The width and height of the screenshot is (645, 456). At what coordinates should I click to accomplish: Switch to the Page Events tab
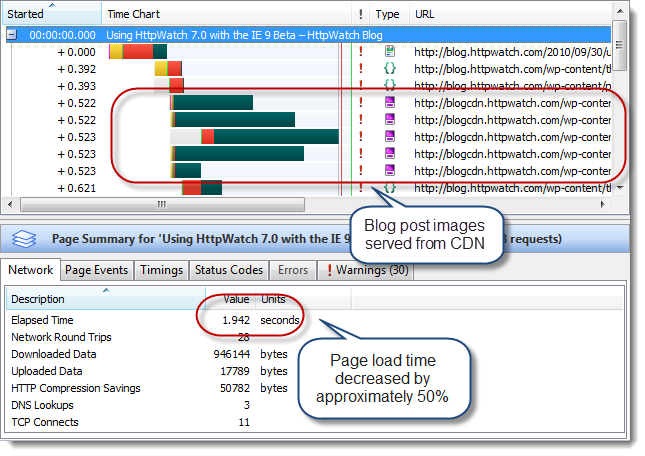click(96, 270)
